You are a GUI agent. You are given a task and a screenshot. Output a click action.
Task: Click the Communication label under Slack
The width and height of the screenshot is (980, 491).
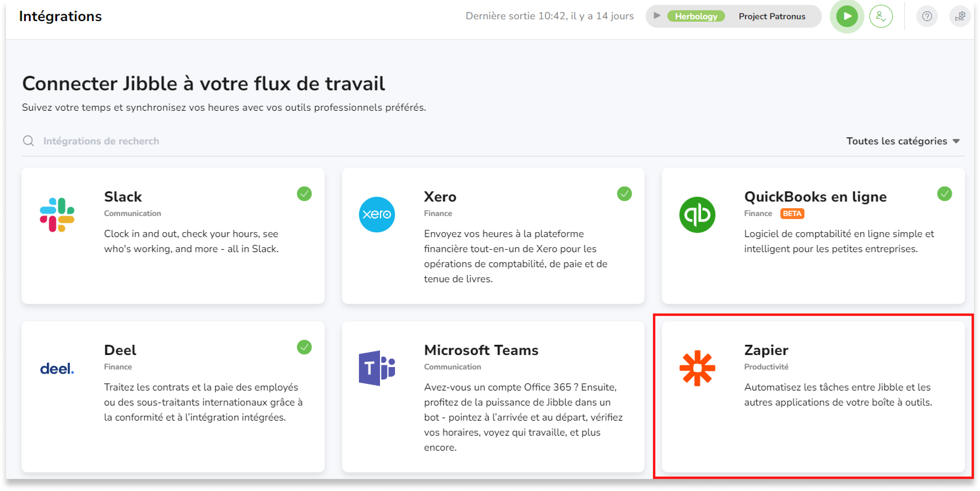click(132, 214)
